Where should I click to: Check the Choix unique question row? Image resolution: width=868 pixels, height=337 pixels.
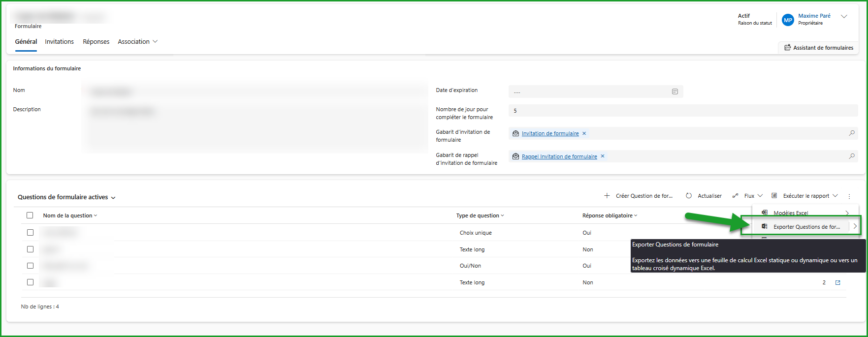30,233
